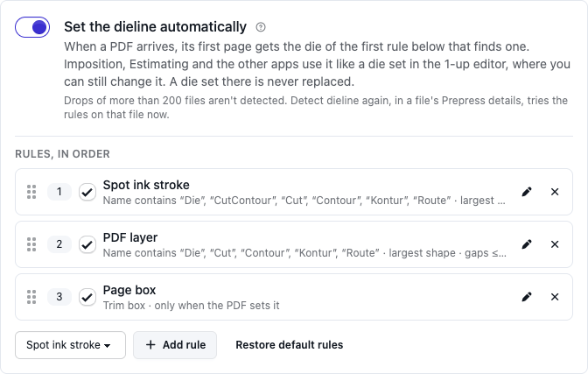Click order number 3 badge
588x374 pixels.
59,297
